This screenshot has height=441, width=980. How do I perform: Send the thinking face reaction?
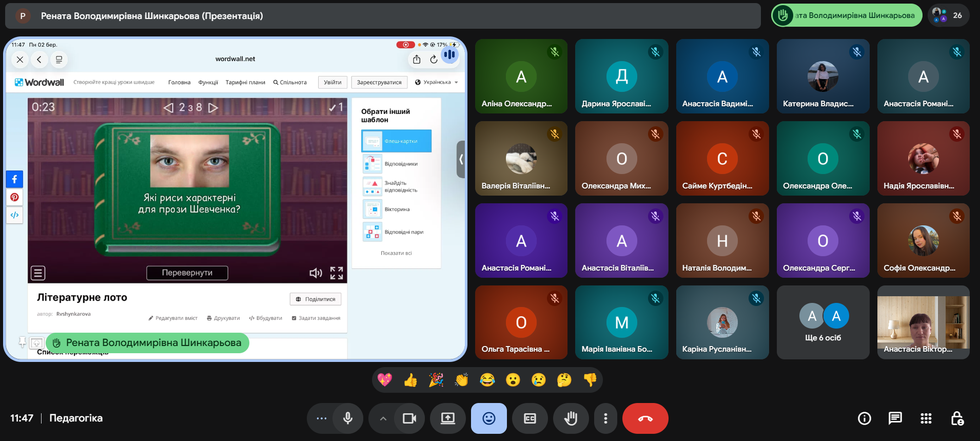tap(564, 380)
